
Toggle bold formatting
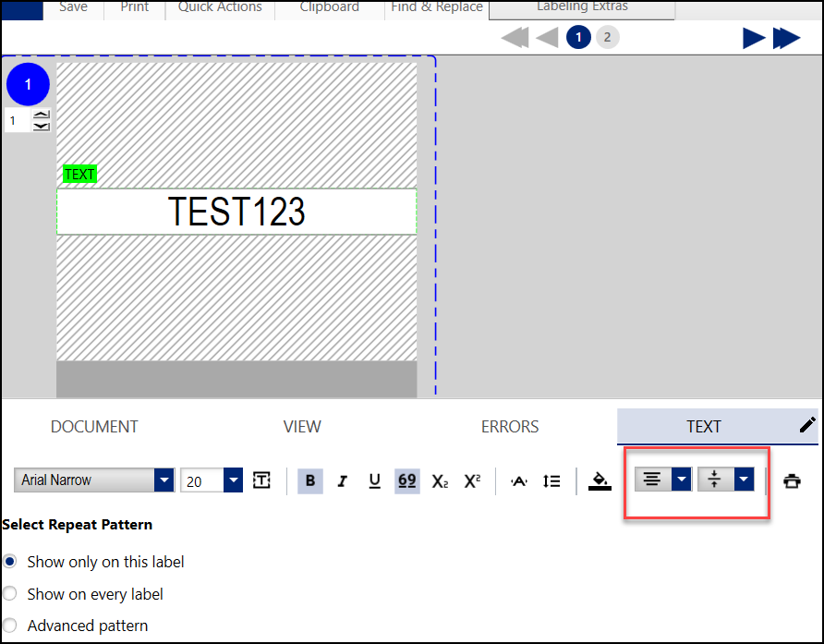point(310,480)
